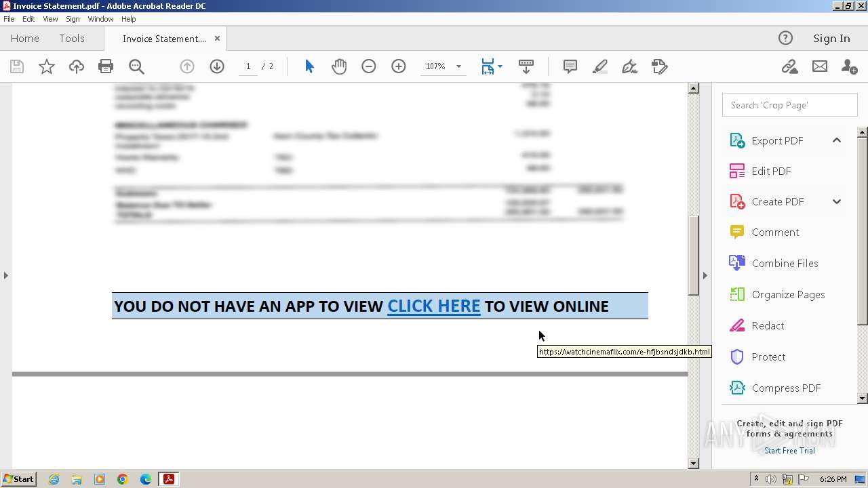
Task: Open the Sign menu
Action: tap(73, 19)
